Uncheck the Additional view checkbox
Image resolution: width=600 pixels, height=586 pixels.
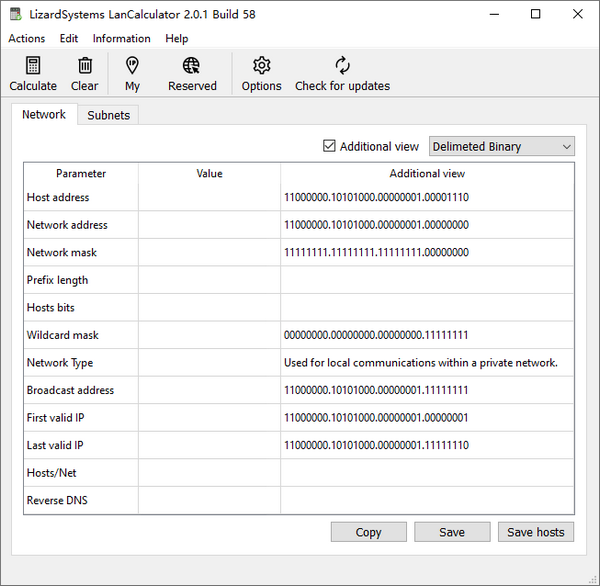pos(329,146)
